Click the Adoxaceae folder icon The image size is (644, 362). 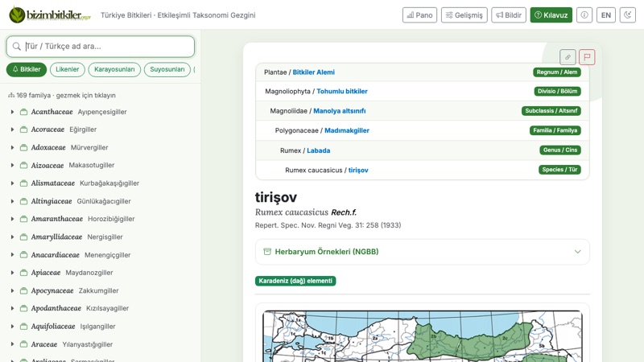pos(24,147)
